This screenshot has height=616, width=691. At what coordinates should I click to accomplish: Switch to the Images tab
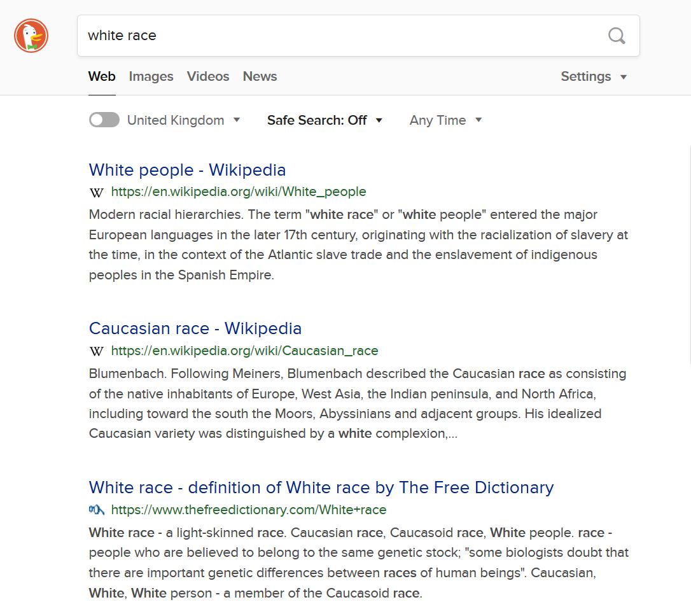tap(151, 76)
